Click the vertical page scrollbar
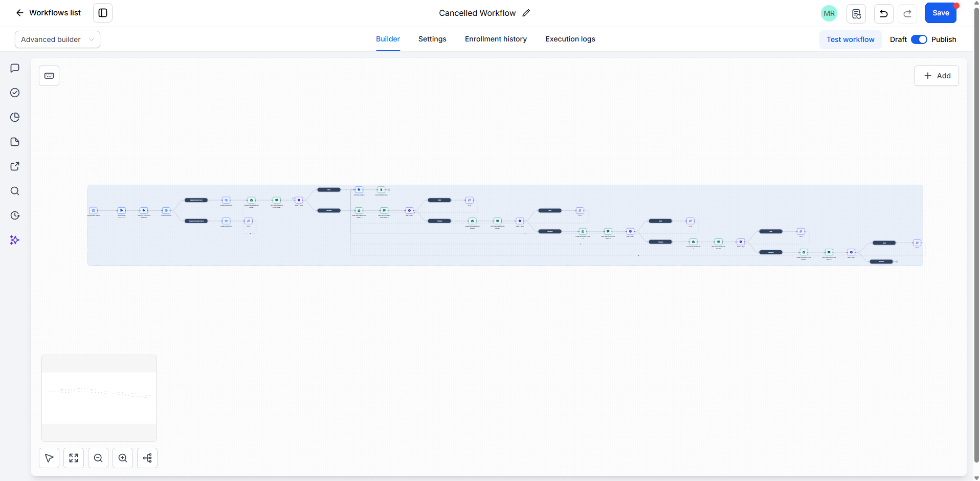This screenshot has height=481, width=980. [976, 235]
